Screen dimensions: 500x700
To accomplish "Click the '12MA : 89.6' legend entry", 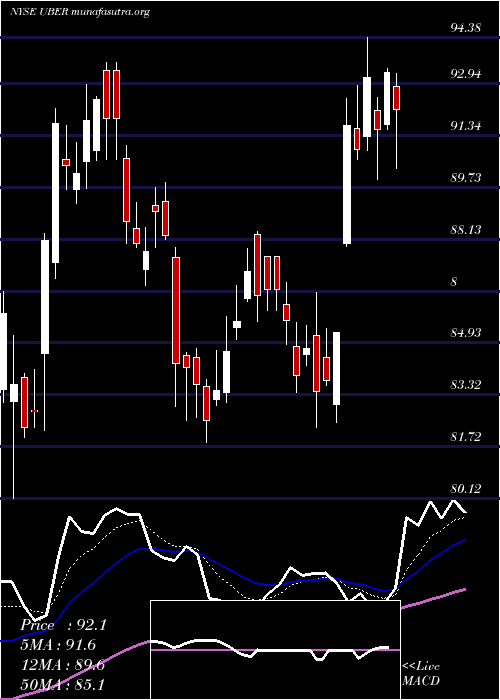I will click(63, 665).
